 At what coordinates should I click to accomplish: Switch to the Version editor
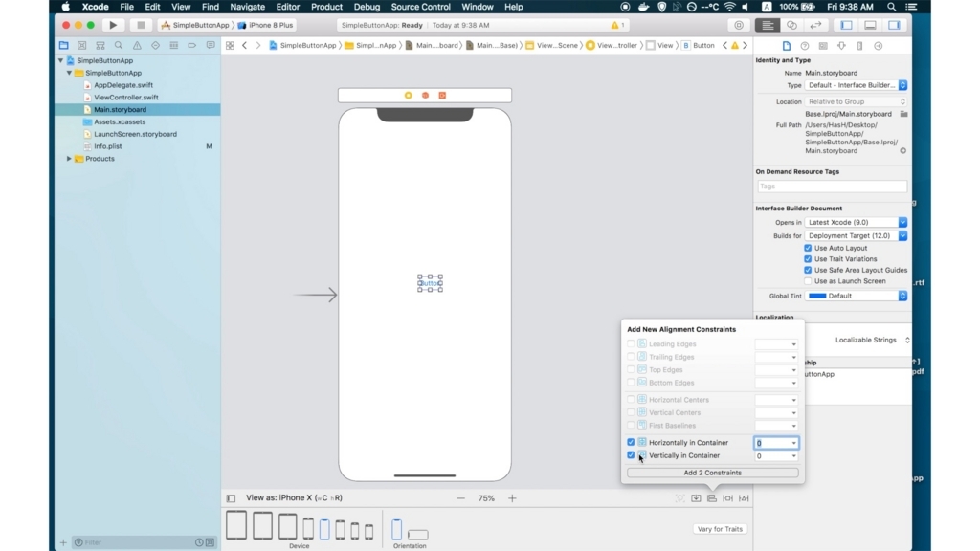pyautogui.click(x=815, y=25)
